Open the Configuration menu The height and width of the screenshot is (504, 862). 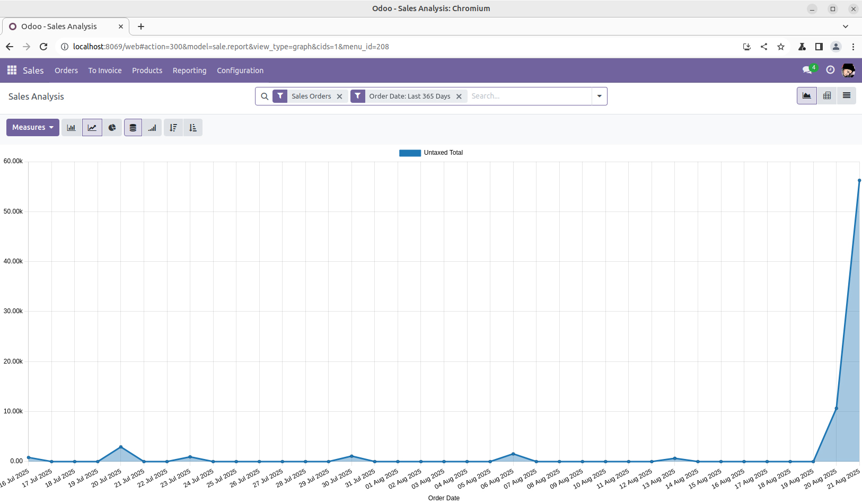coord(240,70)
